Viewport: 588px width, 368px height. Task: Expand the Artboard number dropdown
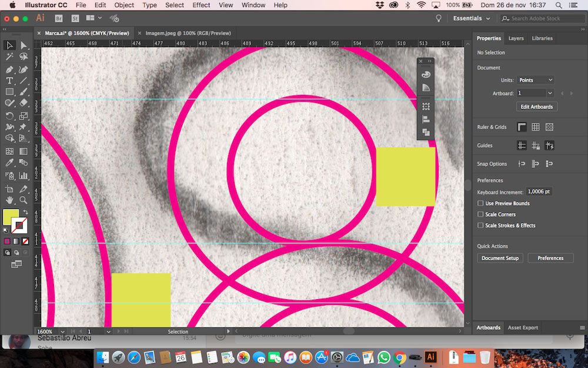pos(550,93)
